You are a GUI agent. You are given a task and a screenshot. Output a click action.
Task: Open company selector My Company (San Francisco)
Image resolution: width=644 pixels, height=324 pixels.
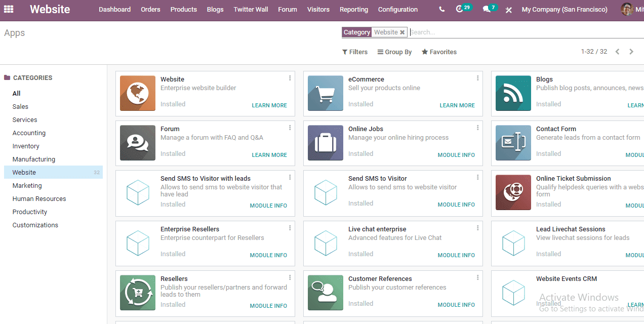[565, 10]
